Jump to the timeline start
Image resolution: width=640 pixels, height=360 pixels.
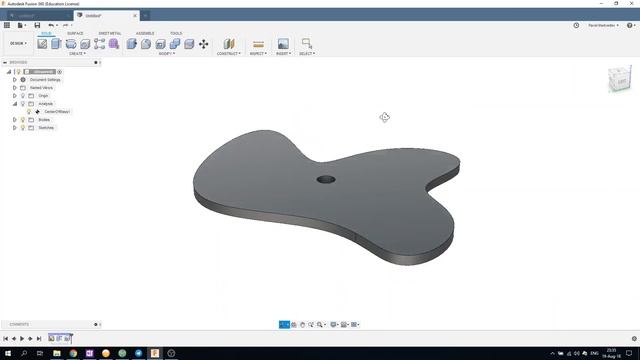(6, 338)
